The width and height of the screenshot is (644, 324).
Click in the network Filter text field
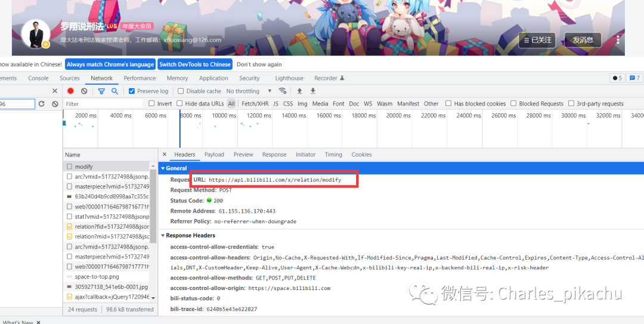click(104, 104)
